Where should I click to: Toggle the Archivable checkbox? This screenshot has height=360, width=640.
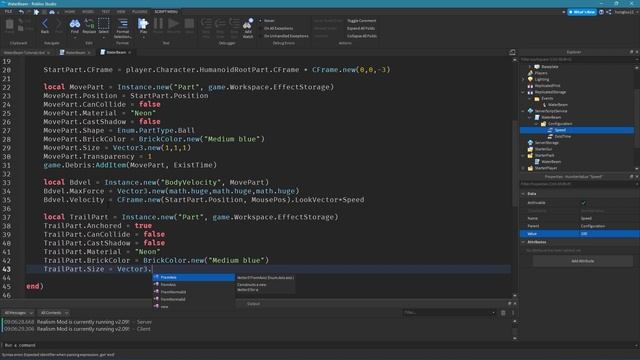(x=583, y=203)
